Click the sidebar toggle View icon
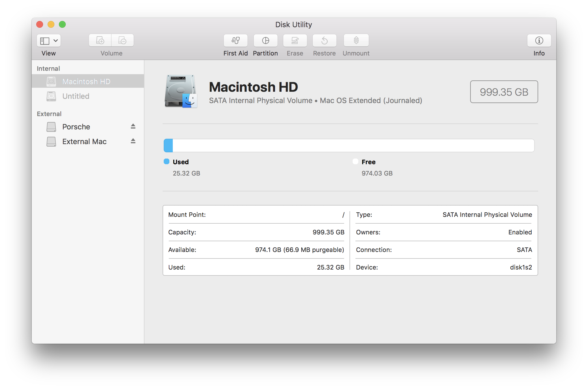The image size is (588, 389). (x=45, y=41)
